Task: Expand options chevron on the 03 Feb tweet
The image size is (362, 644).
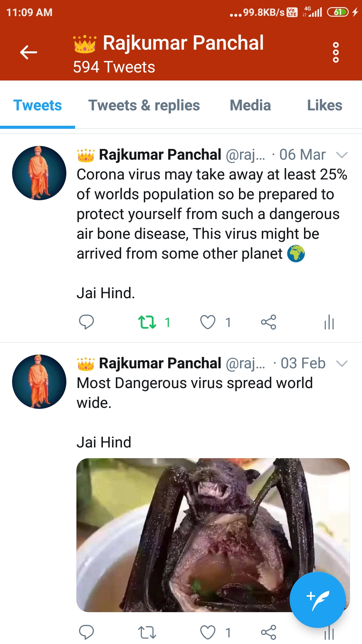Action: tap(342, 364)
